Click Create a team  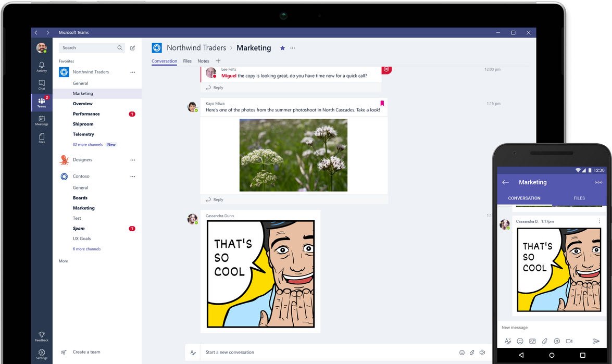click(x=86, y=352)
